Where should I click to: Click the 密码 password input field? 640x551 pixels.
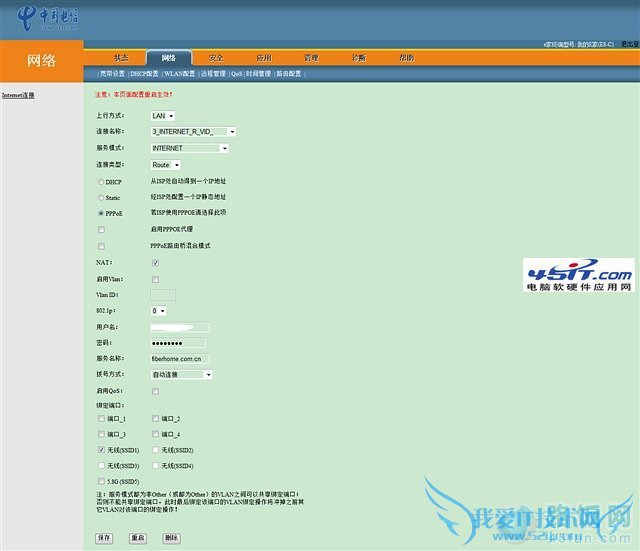(x=178, y=343)
